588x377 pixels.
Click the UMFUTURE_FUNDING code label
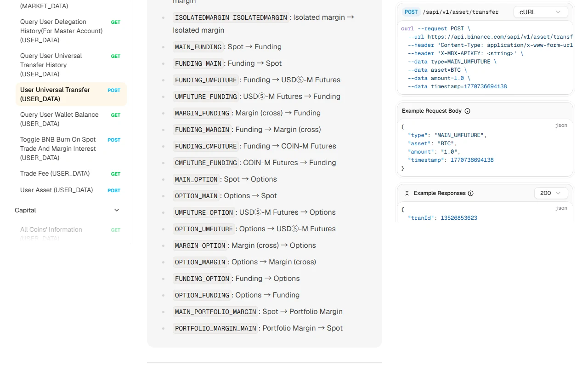click(x=206, y=97)
